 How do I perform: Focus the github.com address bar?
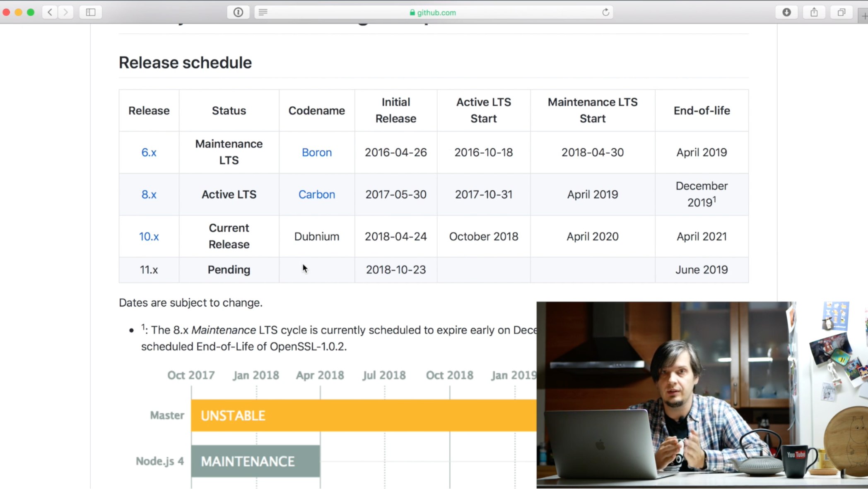click(434, 12)
